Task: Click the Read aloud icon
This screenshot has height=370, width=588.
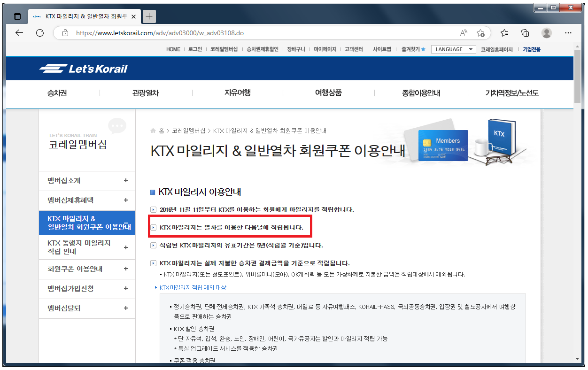Action: click(464, 33)
